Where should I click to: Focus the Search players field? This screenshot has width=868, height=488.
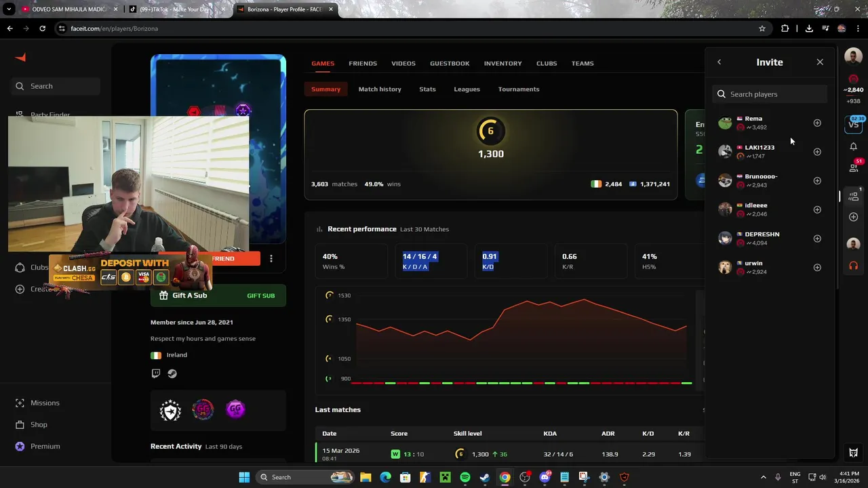(x=770, y=94)
